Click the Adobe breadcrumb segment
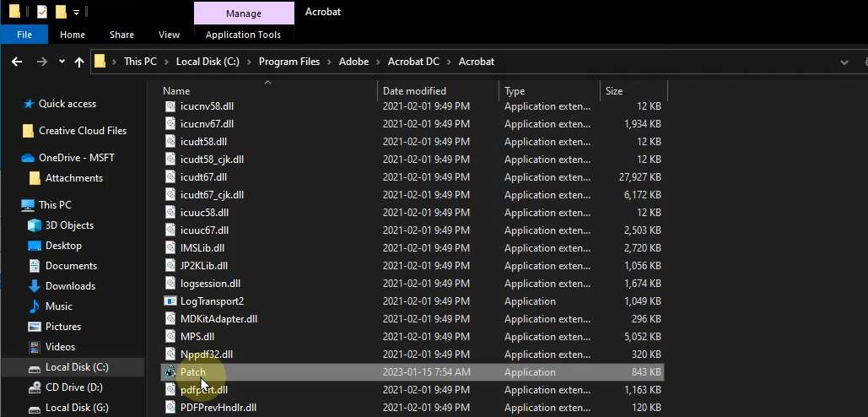The height and width of the screenshot is (417, 868). [x=353, y=62]
